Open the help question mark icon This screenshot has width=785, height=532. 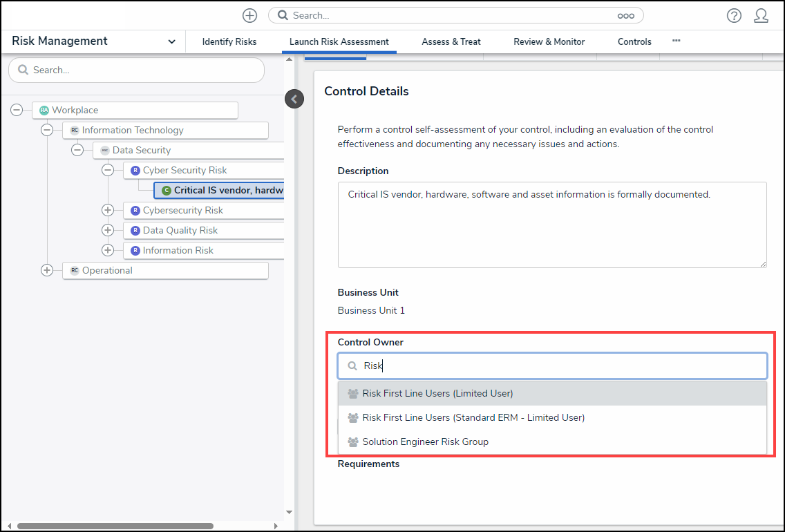point(734,15)
